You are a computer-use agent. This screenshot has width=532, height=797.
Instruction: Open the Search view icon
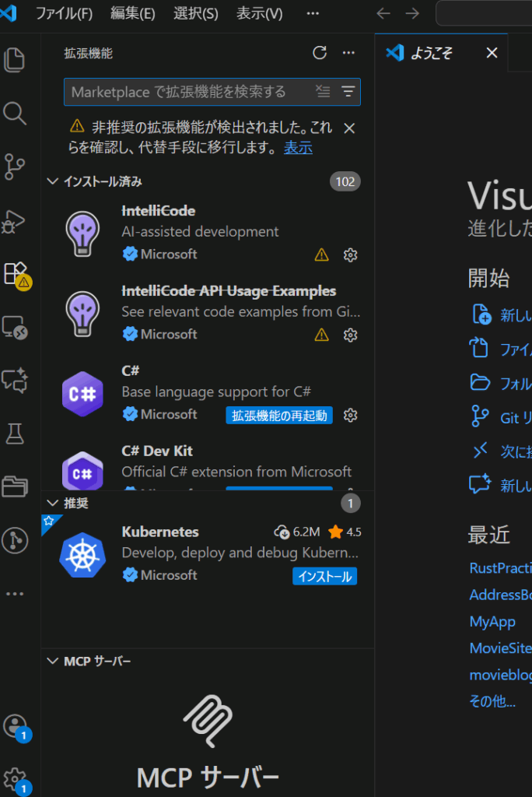point(15,114)
